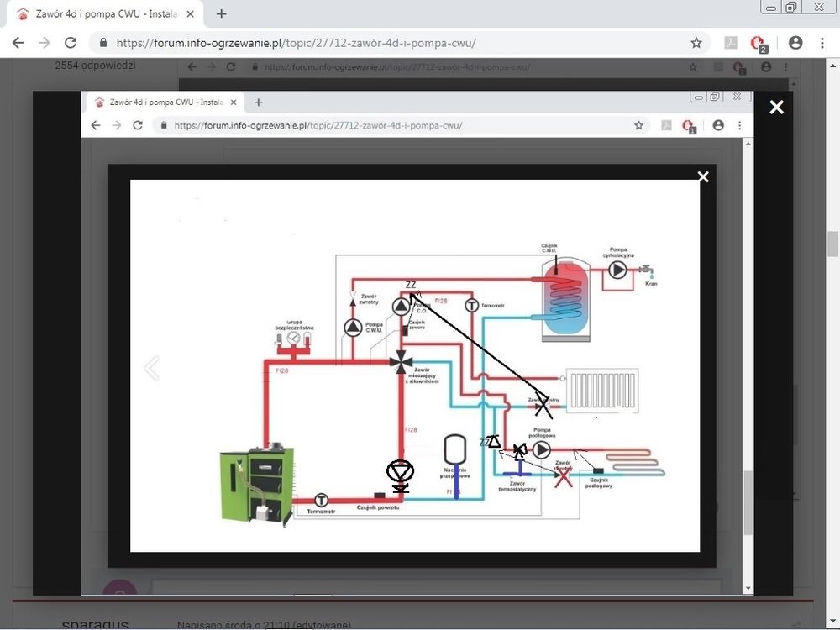Reload the forum page
Viewport: 840px width, 630px height.
(71, 43)
